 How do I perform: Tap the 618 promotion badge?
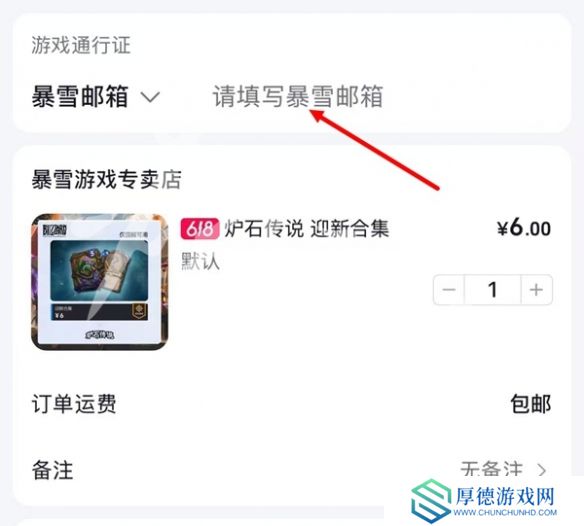click(200, 228)
